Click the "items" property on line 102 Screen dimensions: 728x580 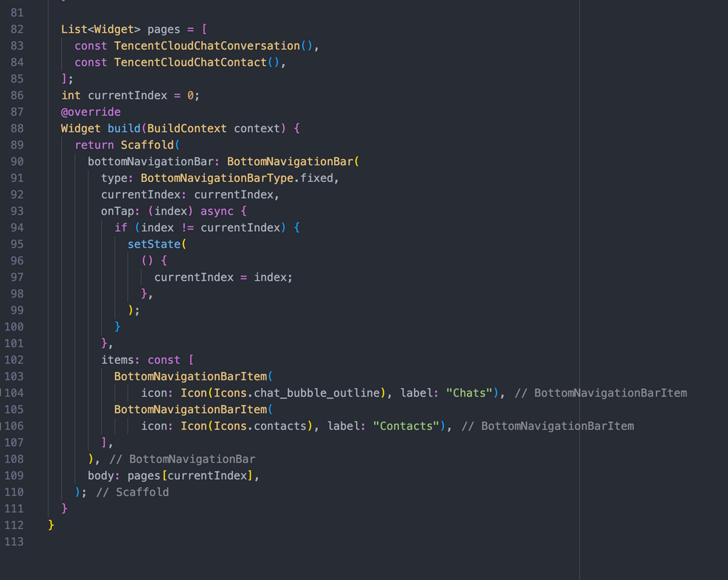(117, 360)
